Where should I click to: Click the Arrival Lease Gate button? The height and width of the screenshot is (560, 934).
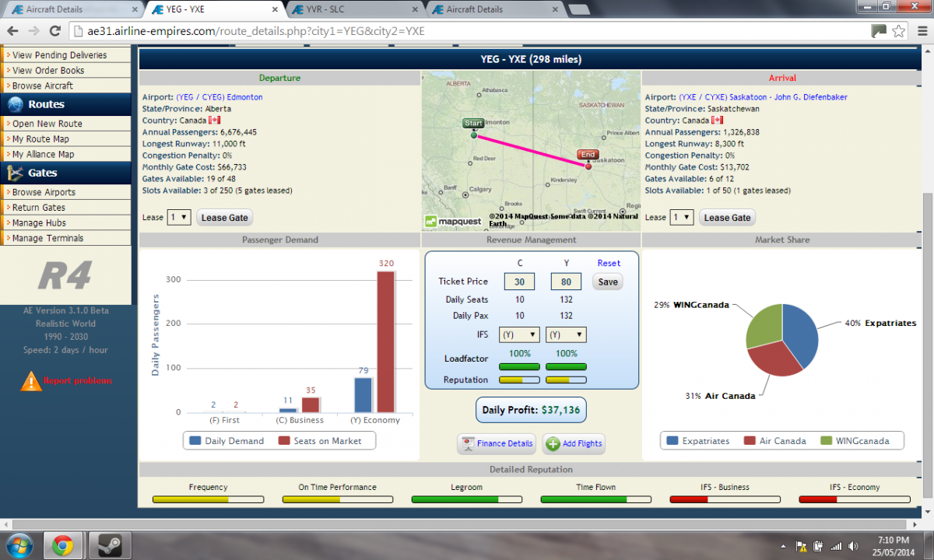point(728,218)
